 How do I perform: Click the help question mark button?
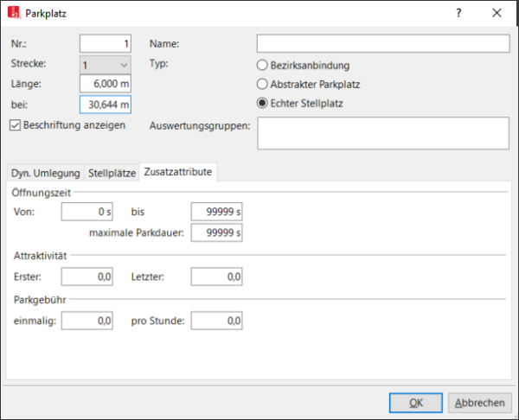point(458,14)
